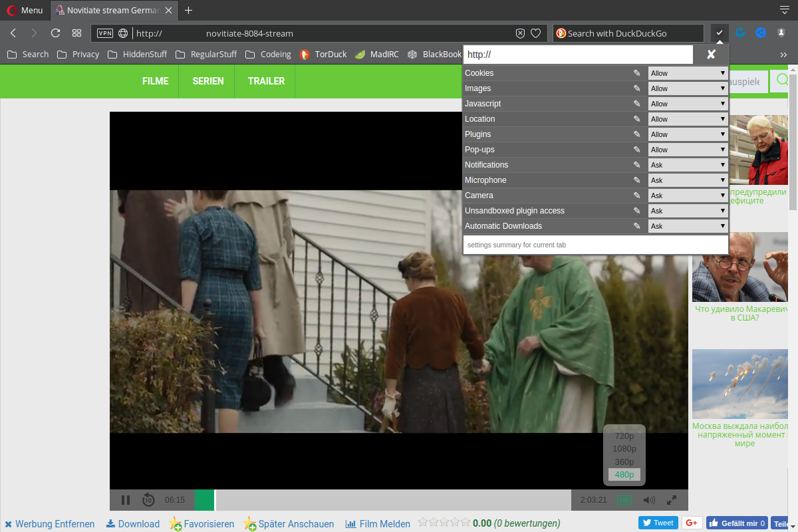Focus the DuckDuckGo search field

(628, 33)
